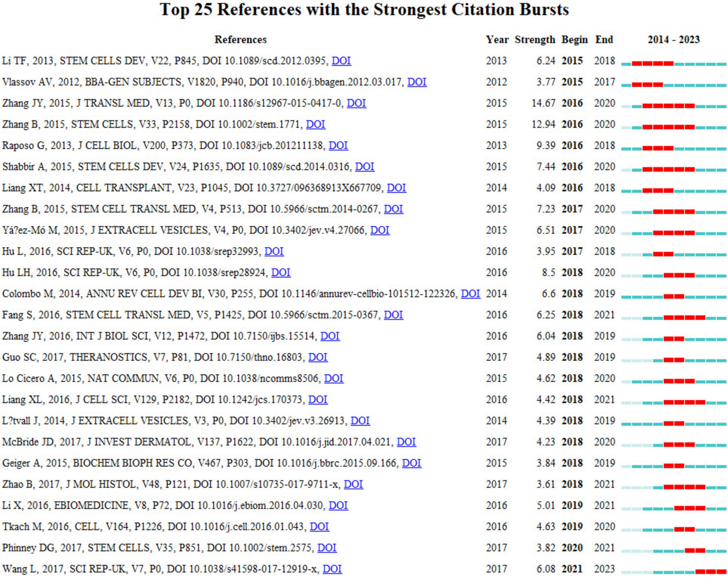Click DOI link for Liang XT 2014

pyautogui.click(x=396, y=188)
